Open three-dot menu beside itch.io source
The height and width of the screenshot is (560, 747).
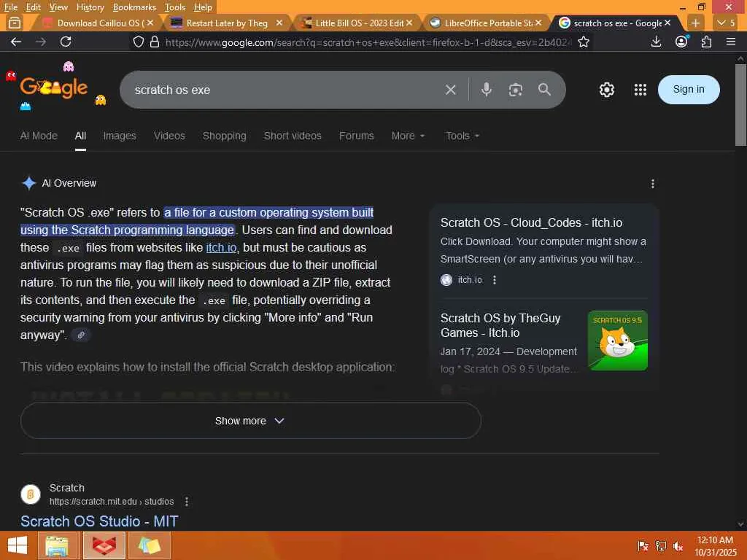pos(495,280)
